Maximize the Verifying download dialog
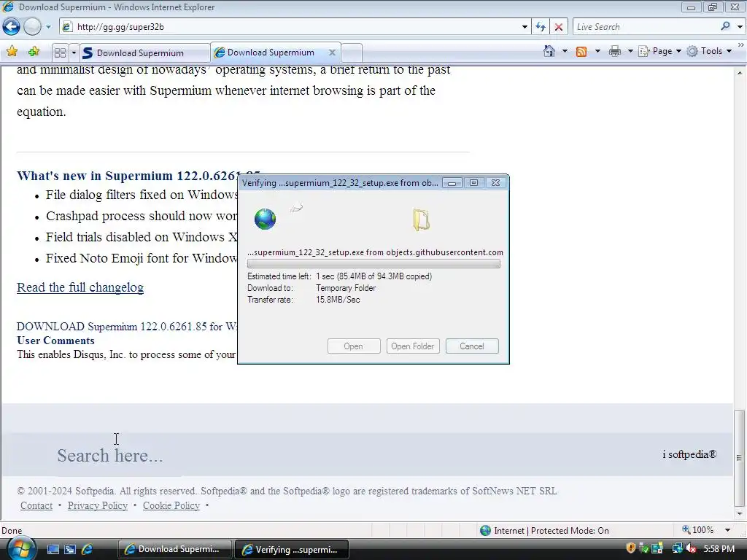The height and width of the screenshot is (560, 747). [473, 183]
